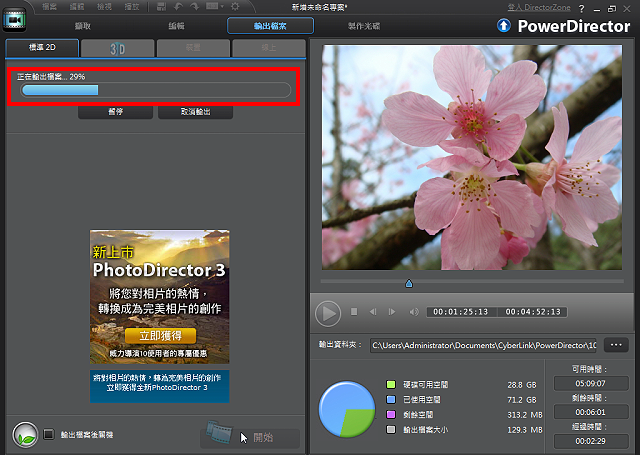Click the 立即獲得 button in PhotoDirector ad
Image resolution: width=640 pixels, height=455 pixels.
tap(160, 335)
